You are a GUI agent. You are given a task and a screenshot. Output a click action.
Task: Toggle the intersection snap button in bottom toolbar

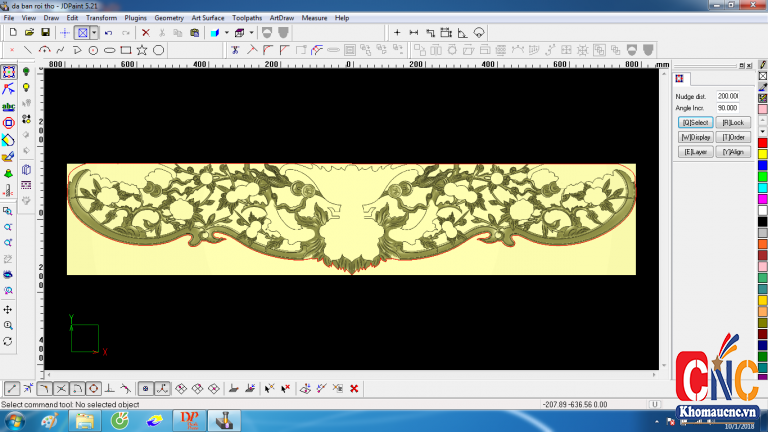61,388
